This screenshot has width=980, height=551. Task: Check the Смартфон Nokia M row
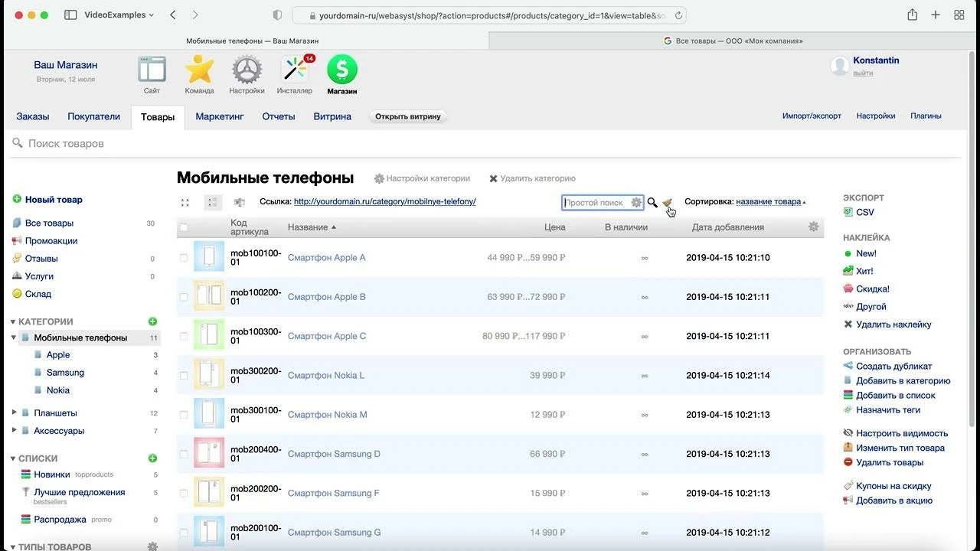[184, 415]
